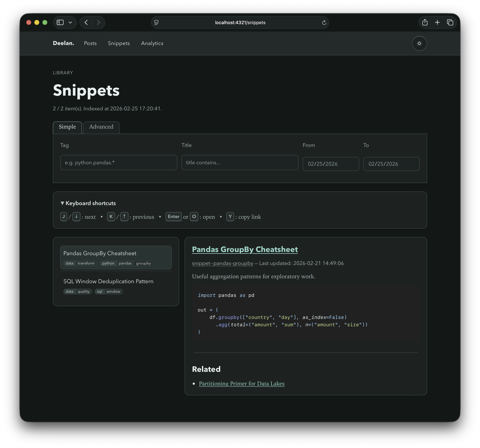Open the sidebar chevron dropdown
This screenshot has height=448, width=480.
[x=70, y=22]
